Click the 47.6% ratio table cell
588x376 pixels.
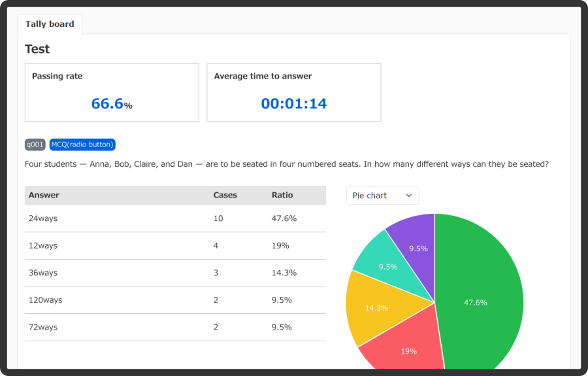pyautogui.click(x=284, y=218)
